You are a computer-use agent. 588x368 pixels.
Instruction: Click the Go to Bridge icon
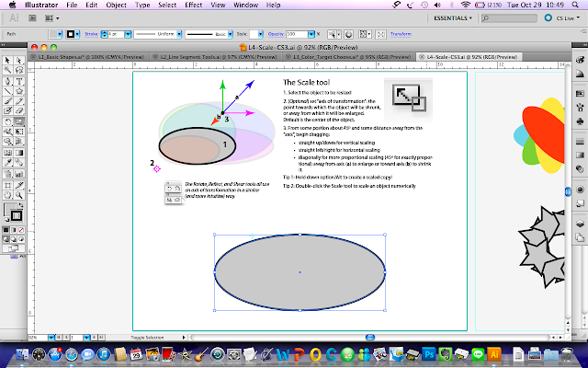click(33, 18)
